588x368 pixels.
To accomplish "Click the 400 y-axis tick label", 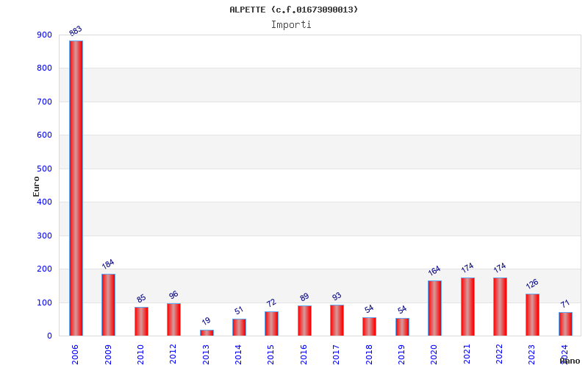I will click(45, 202).
